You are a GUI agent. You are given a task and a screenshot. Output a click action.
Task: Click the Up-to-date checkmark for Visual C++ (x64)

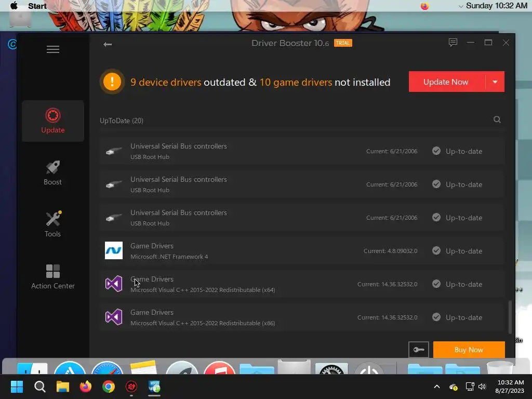(x=436, y=284)
